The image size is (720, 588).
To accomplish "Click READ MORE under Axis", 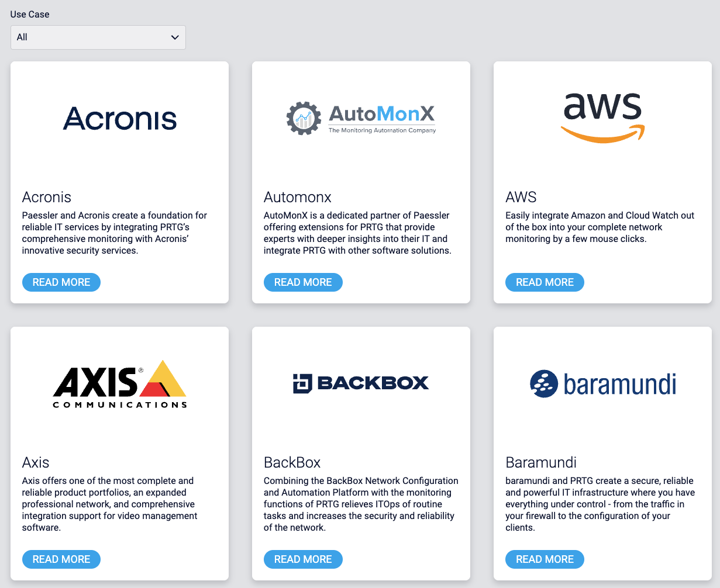I will coord(61,559).
